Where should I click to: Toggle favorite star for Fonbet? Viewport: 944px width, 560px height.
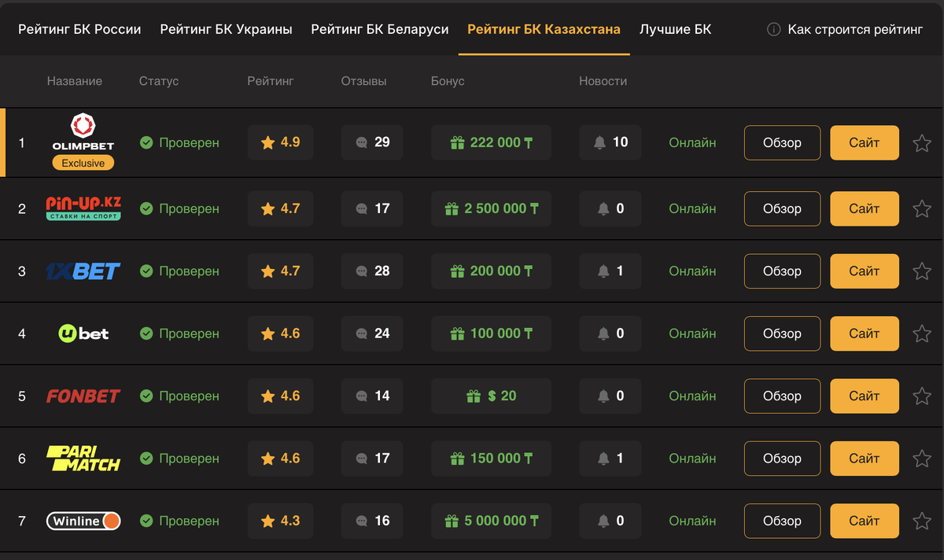click(922, 396)
